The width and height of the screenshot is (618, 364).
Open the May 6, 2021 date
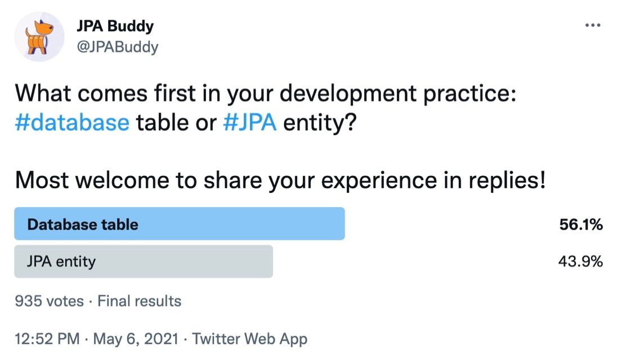click(136, 339)
